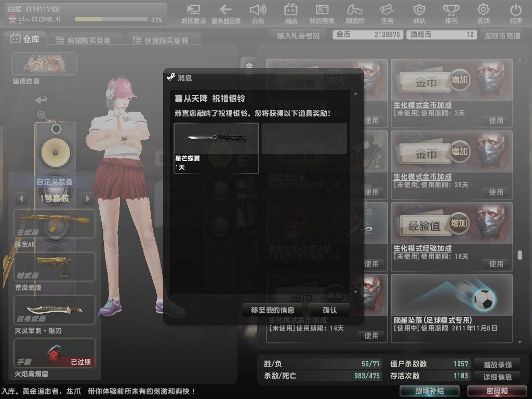
Task: Click message dialog scroll down arrow
Action: tap(355, 292)
